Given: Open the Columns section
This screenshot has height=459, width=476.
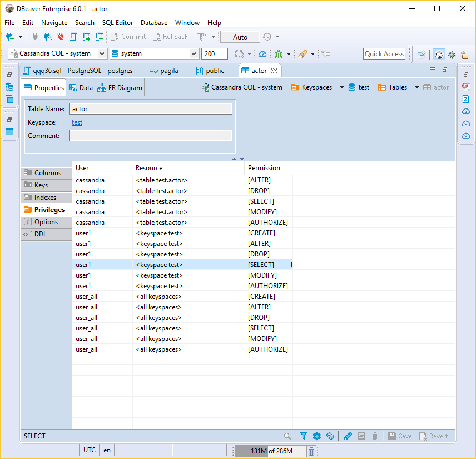Looking at the screenshot, I should click(x=47, y=173).
